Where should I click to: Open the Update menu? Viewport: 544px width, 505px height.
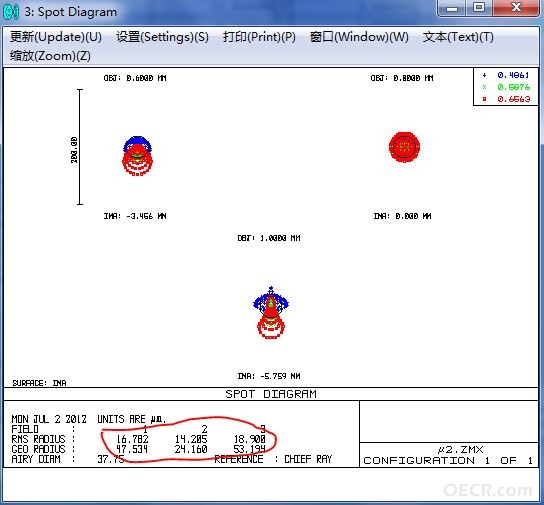(56, 37)
